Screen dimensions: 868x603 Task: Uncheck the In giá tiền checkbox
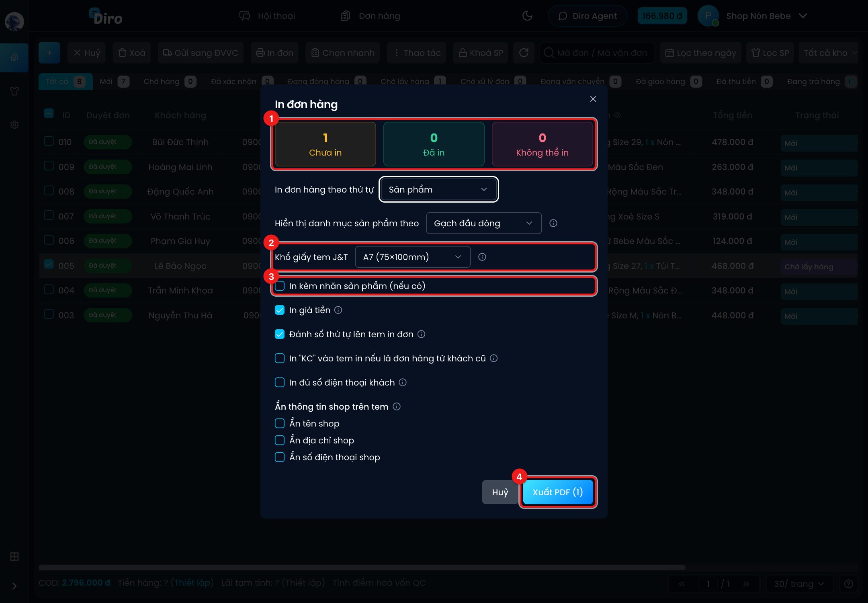pos(280,310)
